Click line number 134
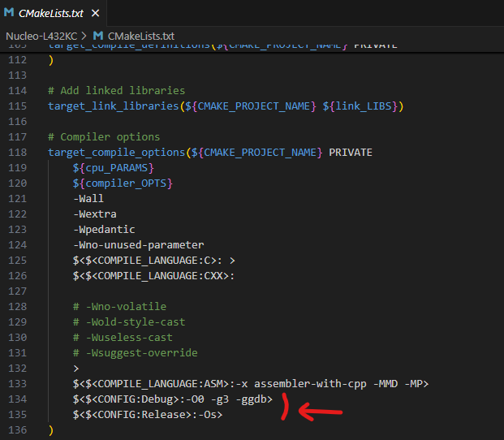Image resolution: width=504 pixels, height=440 pixels. (x=17, y=399)
